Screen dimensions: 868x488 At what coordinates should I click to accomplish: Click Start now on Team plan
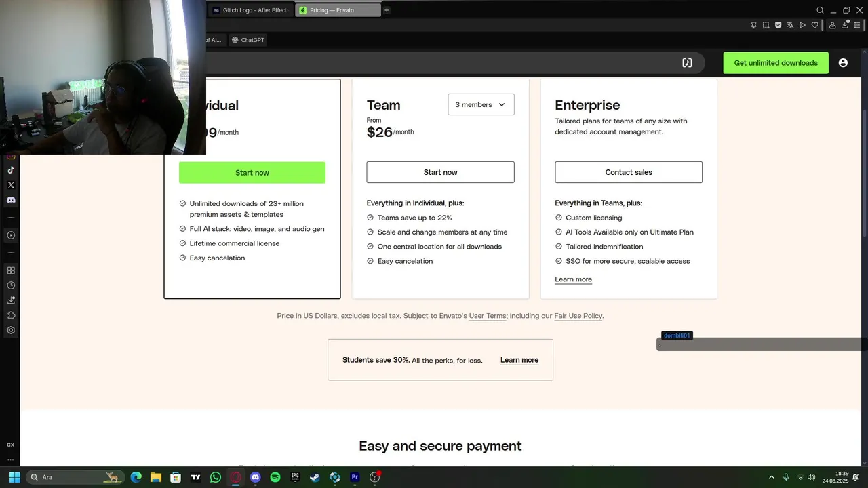coord(440,172)
